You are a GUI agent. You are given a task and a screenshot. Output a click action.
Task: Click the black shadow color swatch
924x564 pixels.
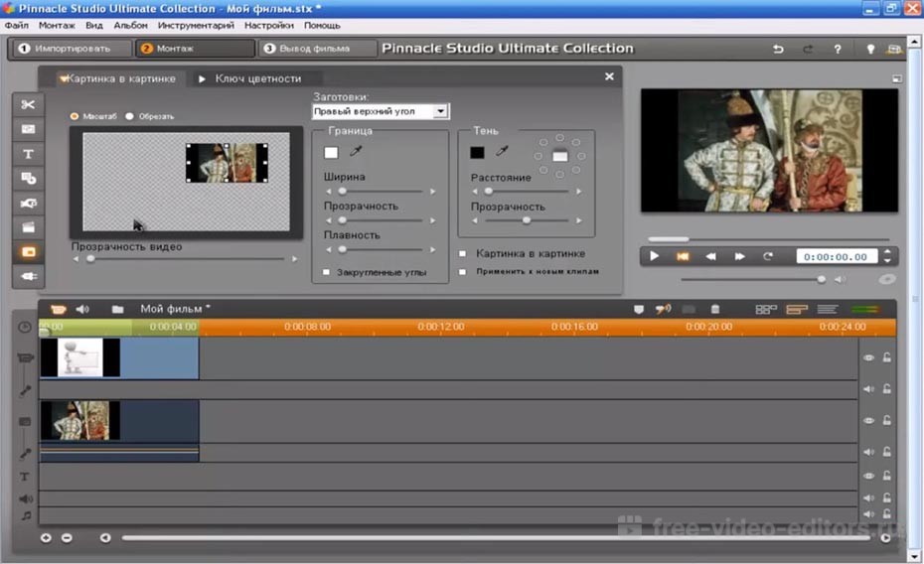tap(478, 152)
